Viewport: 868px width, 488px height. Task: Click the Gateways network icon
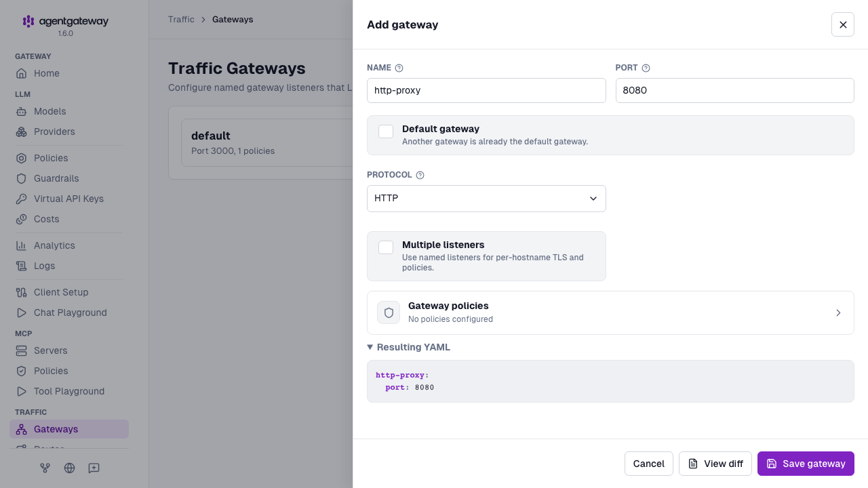(22, 429)
